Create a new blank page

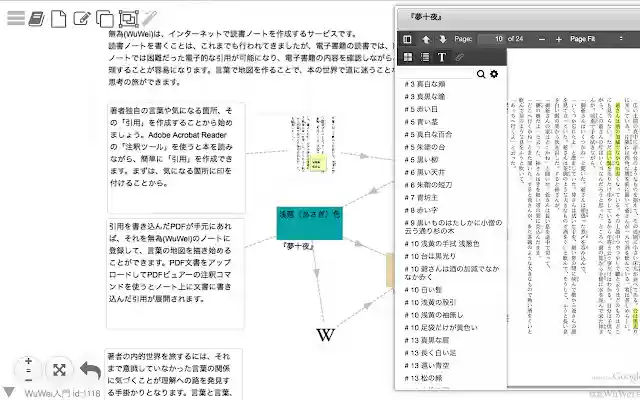[x=58, y=19]
